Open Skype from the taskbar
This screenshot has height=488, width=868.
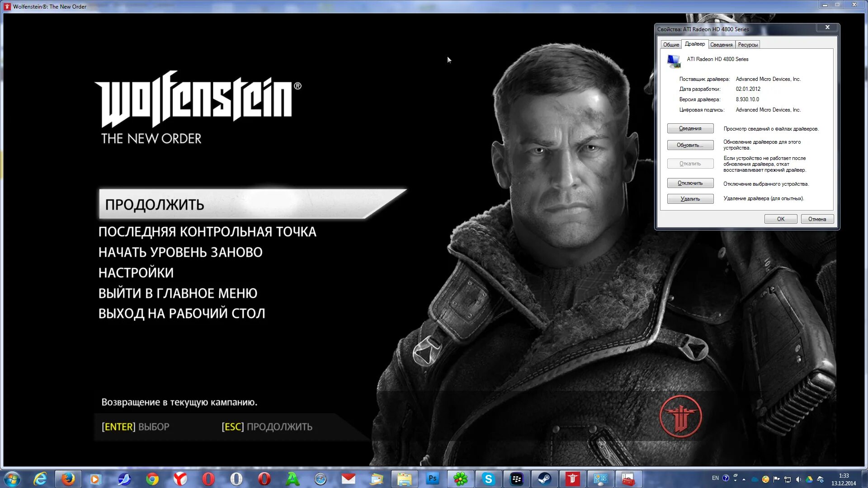(489, 479)
